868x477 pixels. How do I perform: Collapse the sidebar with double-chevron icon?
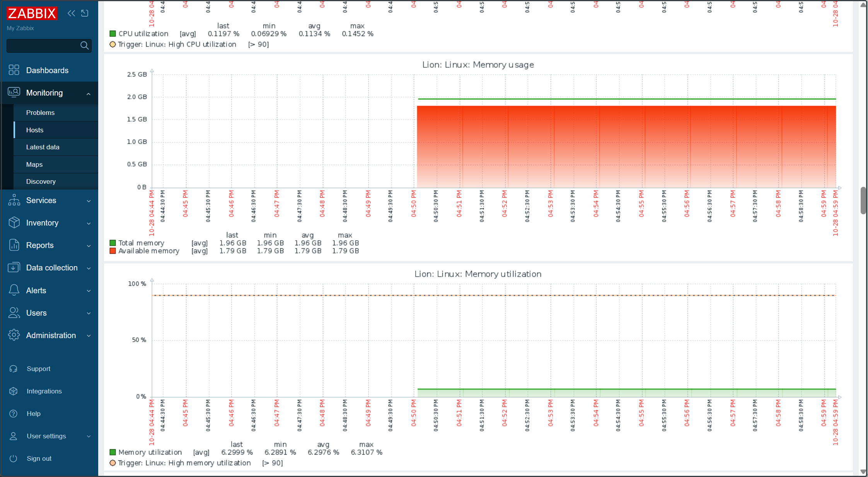[71, 14]
